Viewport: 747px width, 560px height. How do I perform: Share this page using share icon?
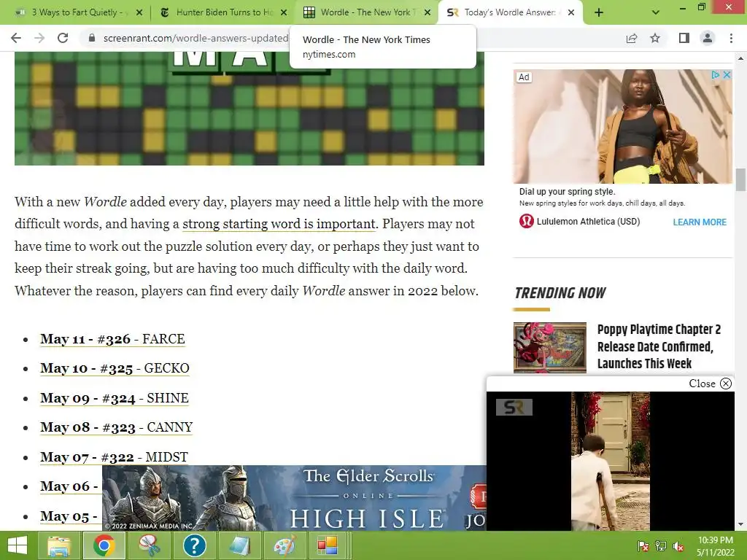click(632, 38)
